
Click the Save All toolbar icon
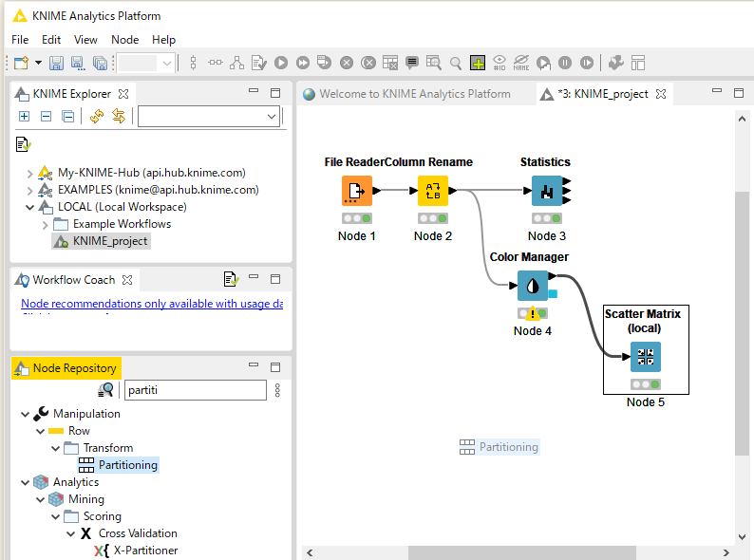tap(100, 63)
